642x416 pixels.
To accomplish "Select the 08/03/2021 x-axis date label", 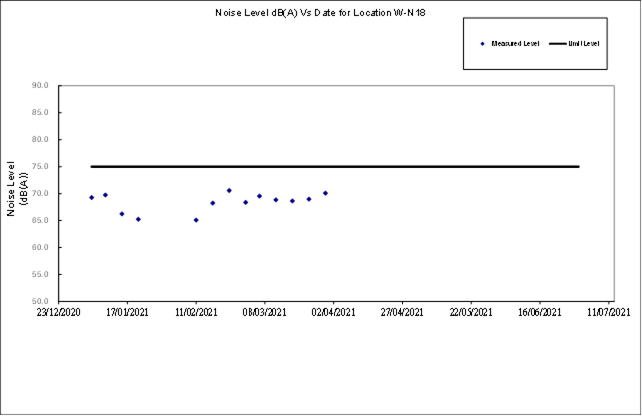I will [265, 313].
